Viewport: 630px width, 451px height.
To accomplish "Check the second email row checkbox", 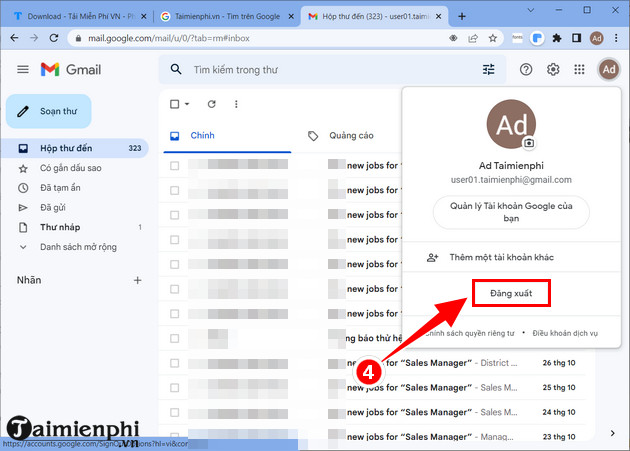I will pos(174,190).
